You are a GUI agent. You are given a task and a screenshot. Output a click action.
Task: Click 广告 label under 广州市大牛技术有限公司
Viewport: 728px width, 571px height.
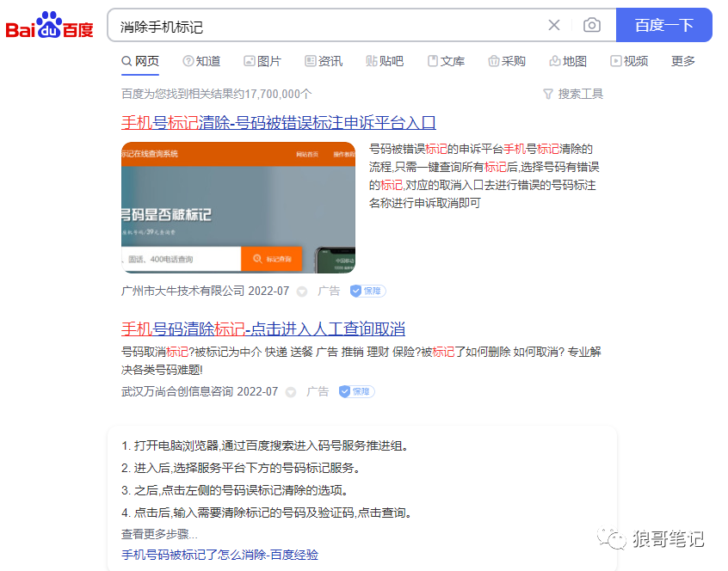(x=329, y=291)
